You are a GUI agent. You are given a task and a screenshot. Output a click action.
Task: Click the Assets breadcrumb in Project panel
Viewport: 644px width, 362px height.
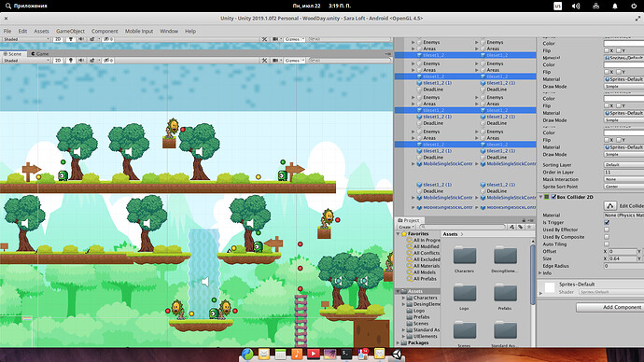point(451,234)
